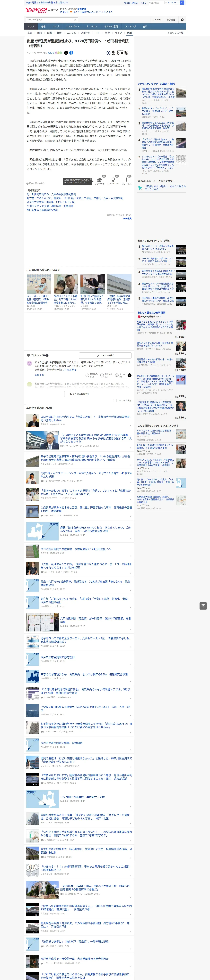The height and width of the screenshot is (980, 210).
Task: Click the Yahoo! JAPAN header link
Action: [x=131, y=3]
